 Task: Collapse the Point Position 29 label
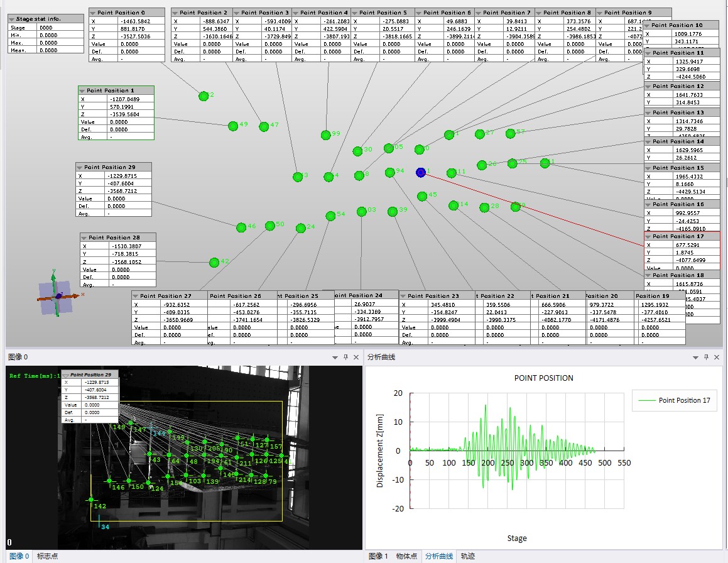[80, 167]
